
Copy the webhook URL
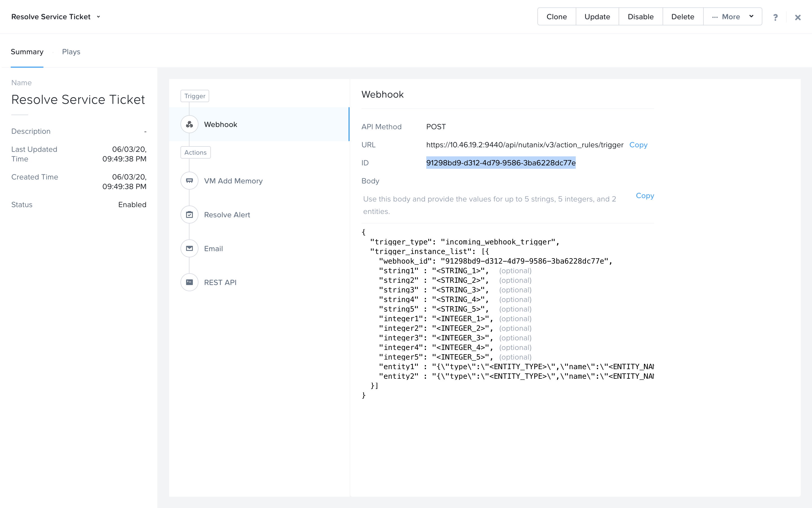[638, 145]
